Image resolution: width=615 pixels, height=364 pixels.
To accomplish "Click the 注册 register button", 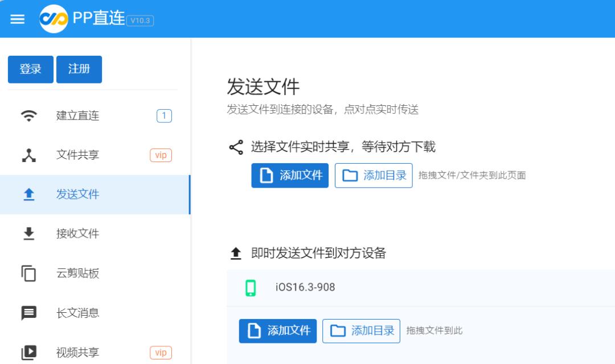I will point(79,69).
